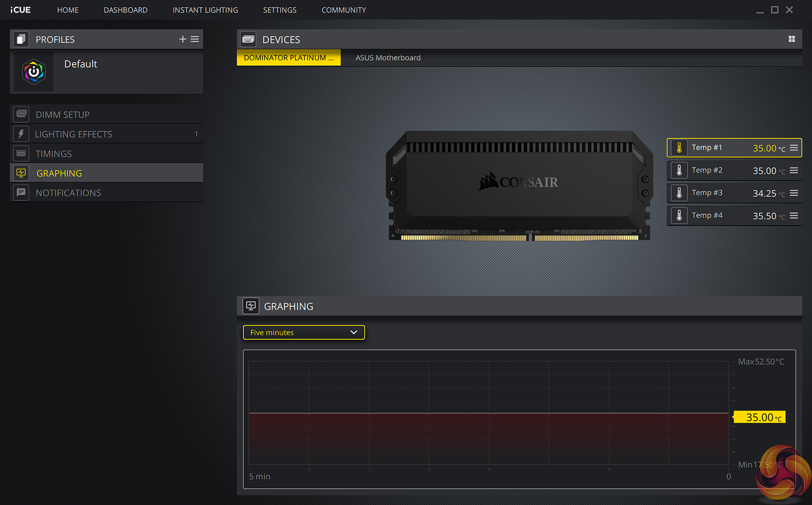Open Instant Lighting from top menu
The width and height of the screenshot is (812, 505).
205,10
